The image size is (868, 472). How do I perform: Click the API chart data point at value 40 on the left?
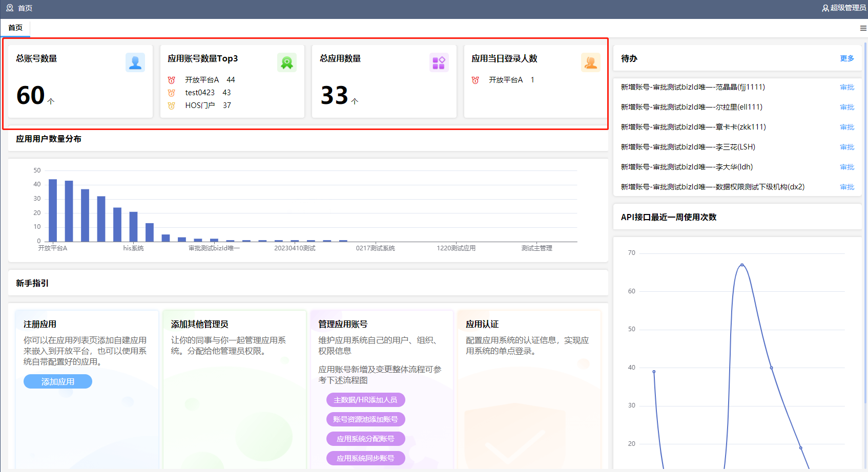pyautogui.click(x=654, y=372)
